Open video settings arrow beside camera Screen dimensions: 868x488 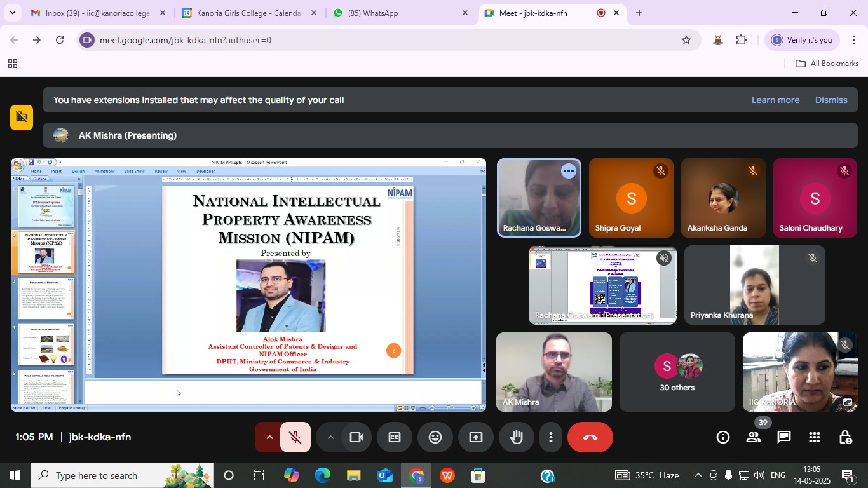pos(330,437)
